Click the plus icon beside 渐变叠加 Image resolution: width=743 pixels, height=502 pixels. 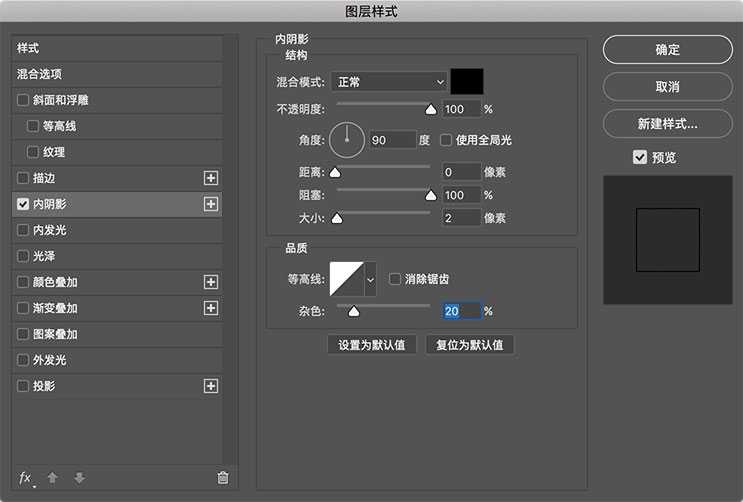pos(210,308)
